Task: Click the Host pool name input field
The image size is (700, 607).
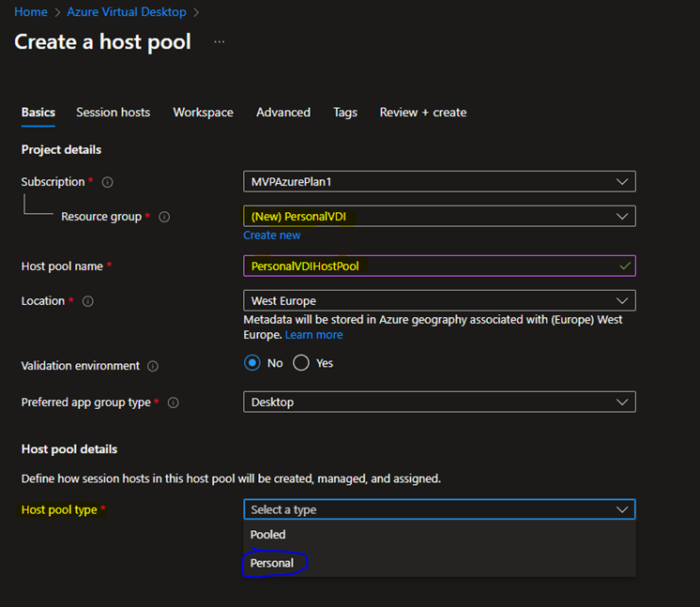Action: pyautogui.click(x=432, y=266)
